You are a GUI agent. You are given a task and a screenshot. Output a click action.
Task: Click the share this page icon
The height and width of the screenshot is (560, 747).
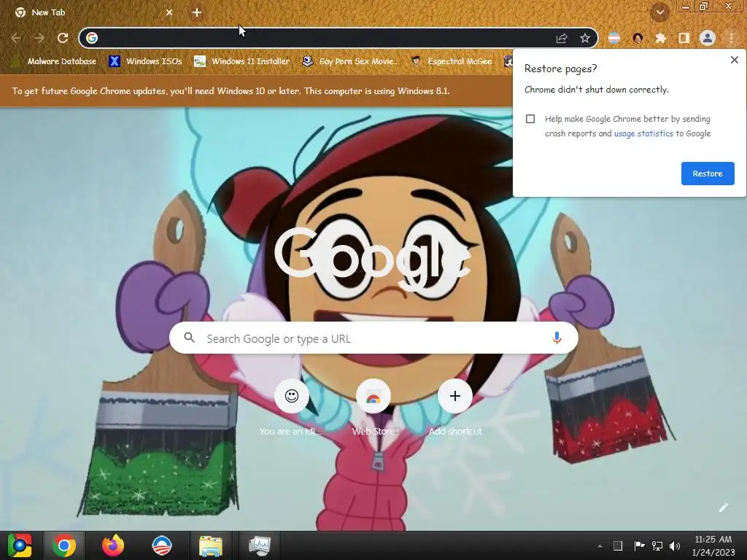(x=562, y=38)
